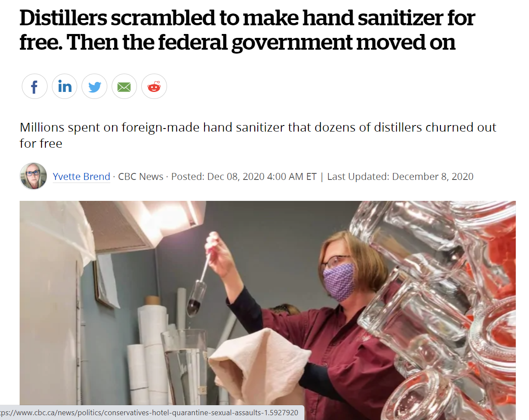The width and height of the screenshot is (529, 420).
Task: Click the headline about distillers' hand sanitizer
Action: 247,30
